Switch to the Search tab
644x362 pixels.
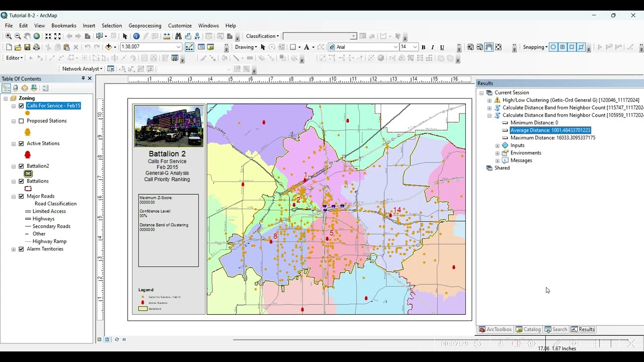(x=556, y=329)
